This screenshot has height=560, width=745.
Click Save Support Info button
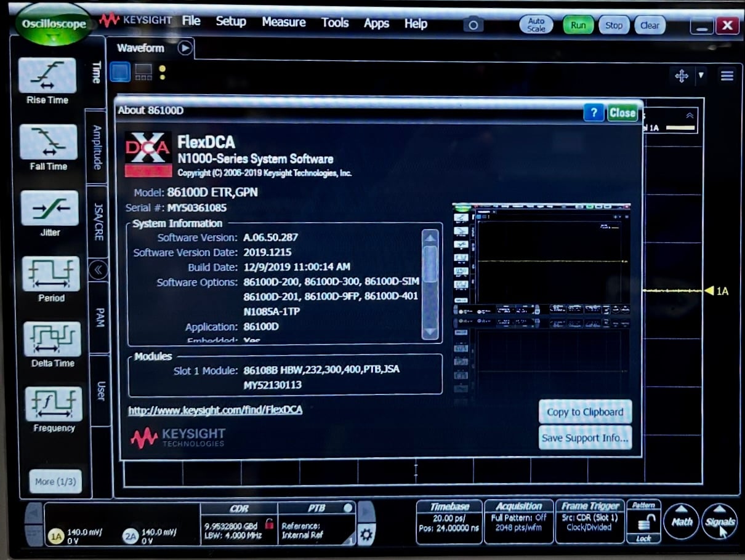point(585,438)
